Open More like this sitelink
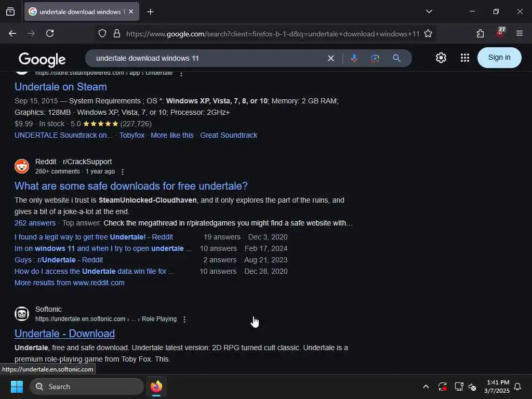Screen dimensions: 532x399 click(172, 135)
